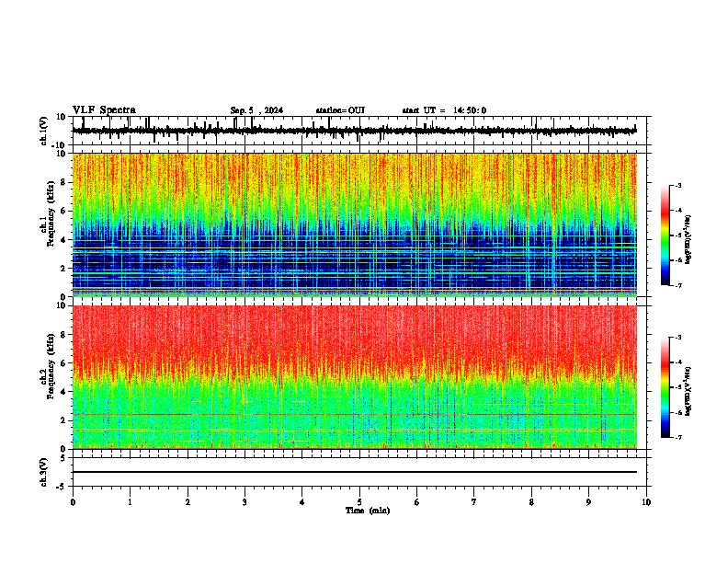This screenshot has width=728, height=563.
Task: Click the '-7' label on the ch.1 colorbar
Action: pyautogui.click(x=677, y=285)
